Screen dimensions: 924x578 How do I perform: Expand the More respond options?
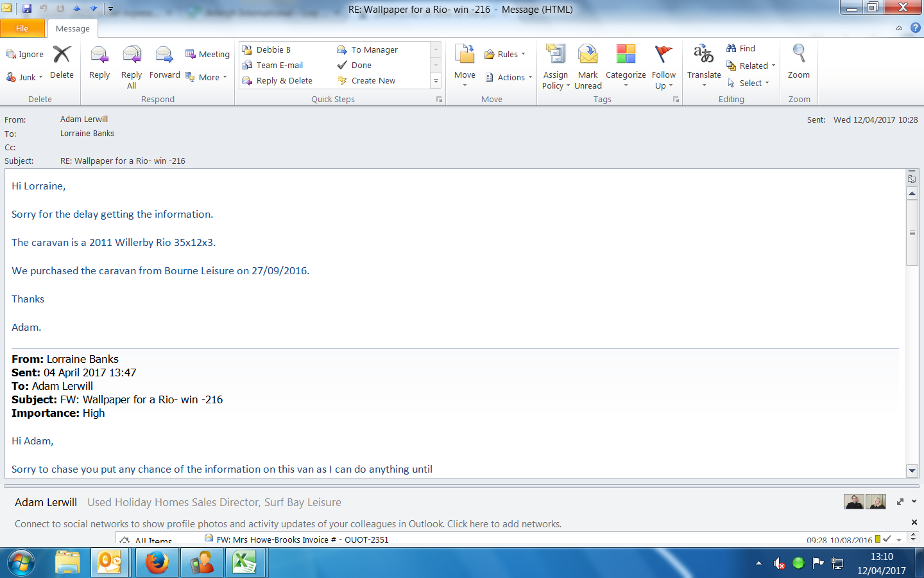coord(207,77)
